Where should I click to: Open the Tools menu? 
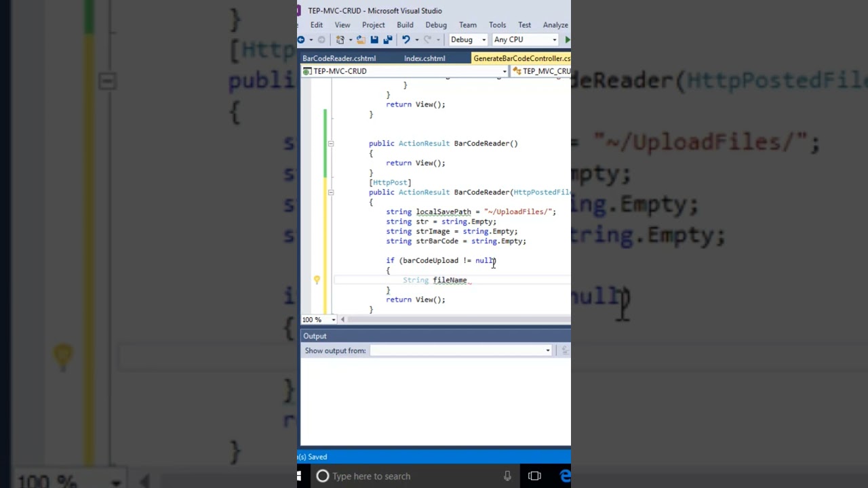pos(497,25)
